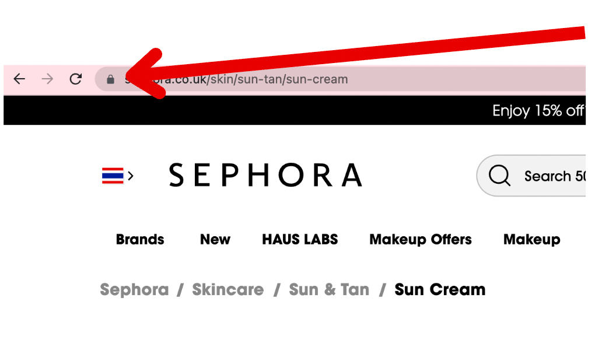Click the Sun Cream breadcrumb
609x364 pixels.
pyautogui.click(x=440, y=290)
